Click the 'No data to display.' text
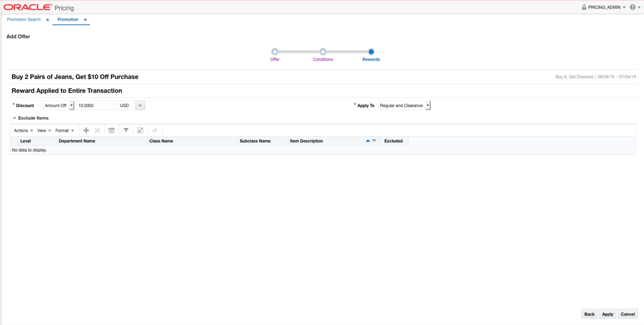The width and height of the screenshot is (644, 325). (x=29, y=150)
